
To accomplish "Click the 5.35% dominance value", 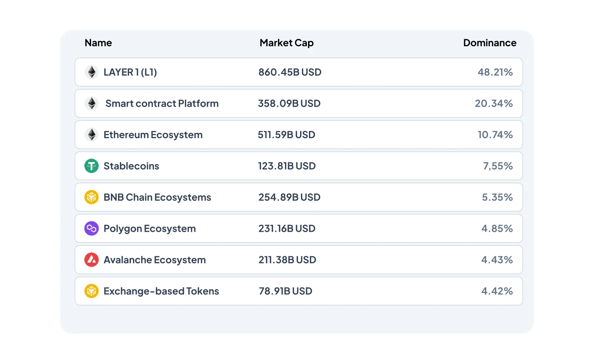I will point(497,197).
